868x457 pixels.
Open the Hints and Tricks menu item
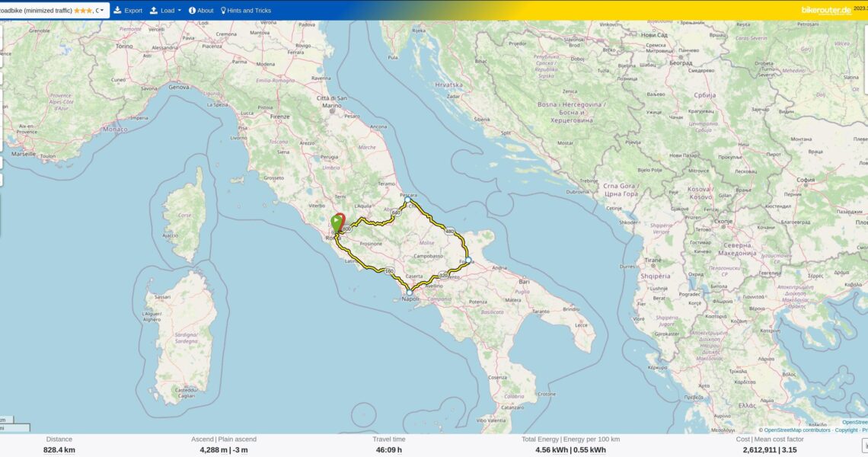[249, 11]
